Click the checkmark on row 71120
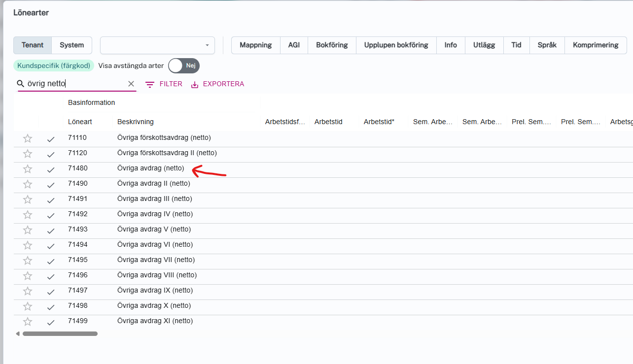 click(x=51, y=155)
